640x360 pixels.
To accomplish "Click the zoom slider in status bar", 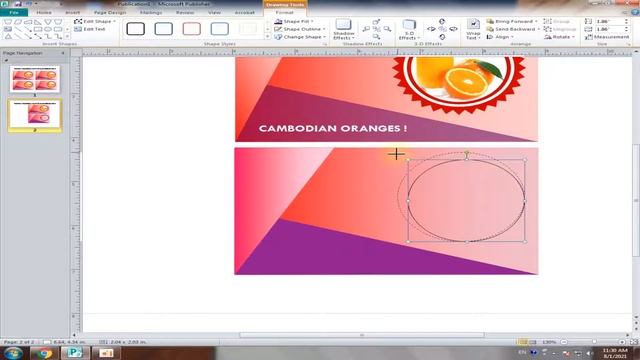I will coord(593,342).
